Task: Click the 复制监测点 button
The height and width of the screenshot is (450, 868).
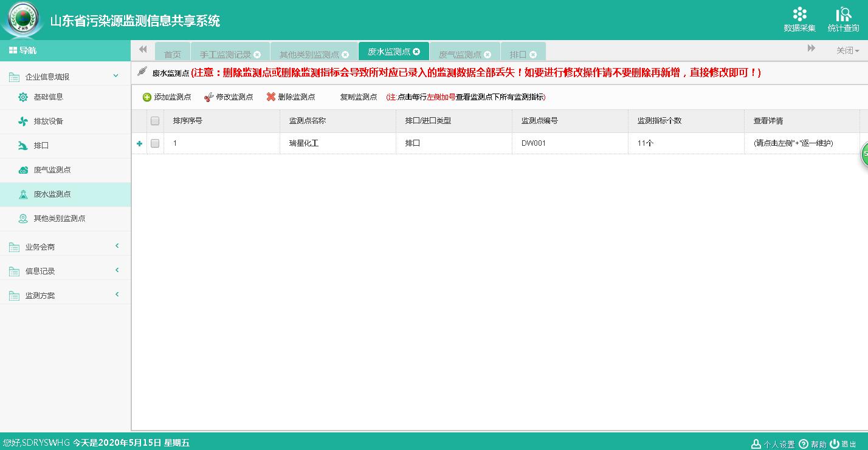Action: click(358, 97)
